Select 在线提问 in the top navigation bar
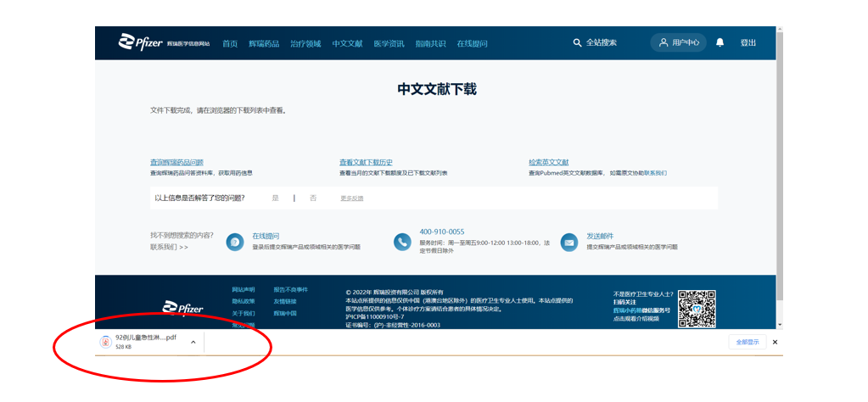Screen dimensions: 868x402 (473, 43)
